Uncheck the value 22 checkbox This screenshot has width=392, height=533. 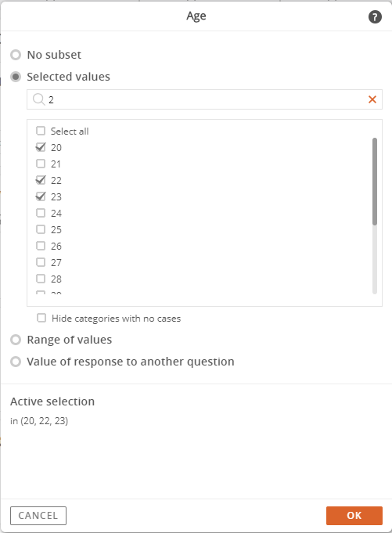[x=41, y=180]
